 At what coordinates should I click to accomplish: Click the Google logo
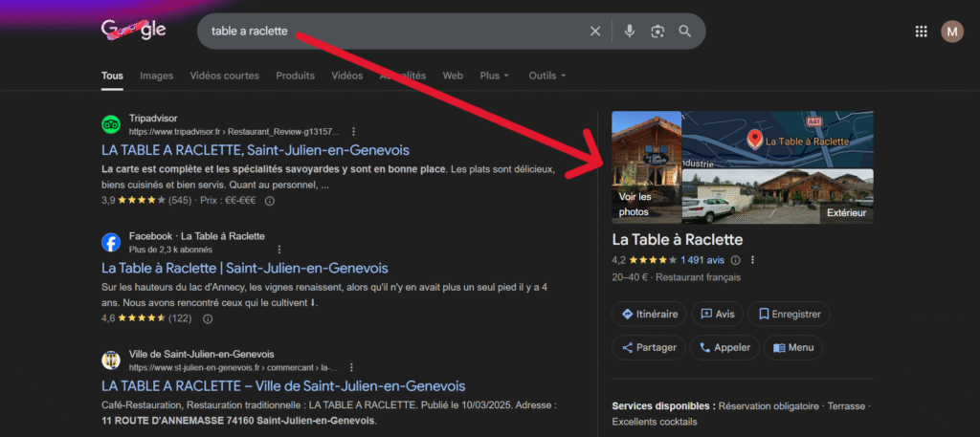tap(134, 30)
